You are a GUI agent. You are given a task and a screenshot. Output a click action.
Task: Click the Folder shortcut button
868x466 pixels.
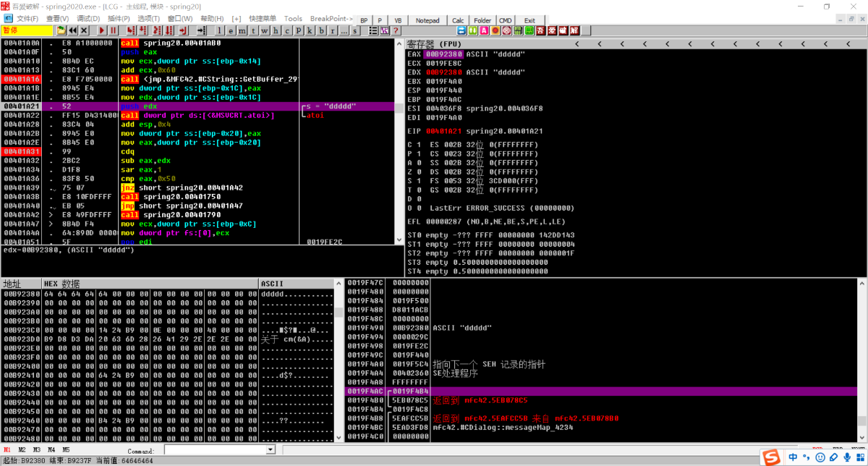[482, 20]
